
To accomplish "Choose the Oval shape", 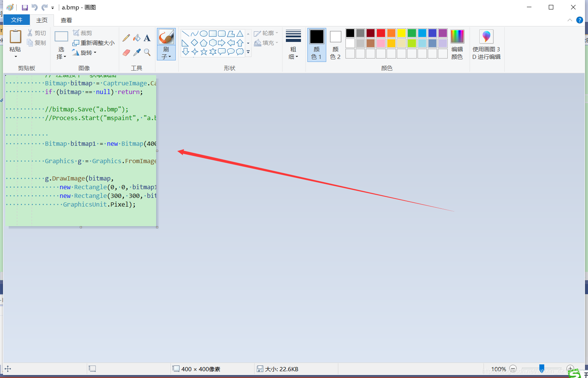I will (204, 34).
